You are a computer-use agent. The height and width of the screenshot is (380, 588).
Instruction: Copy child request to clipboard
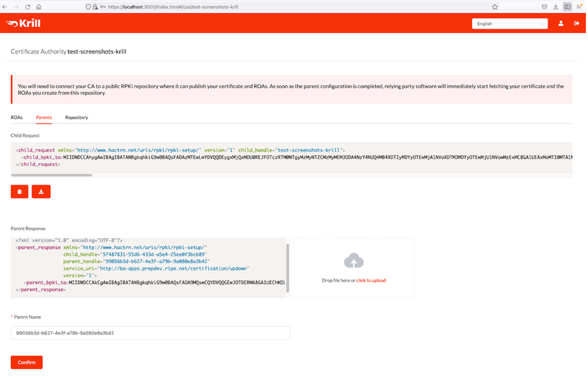[19, 192]
